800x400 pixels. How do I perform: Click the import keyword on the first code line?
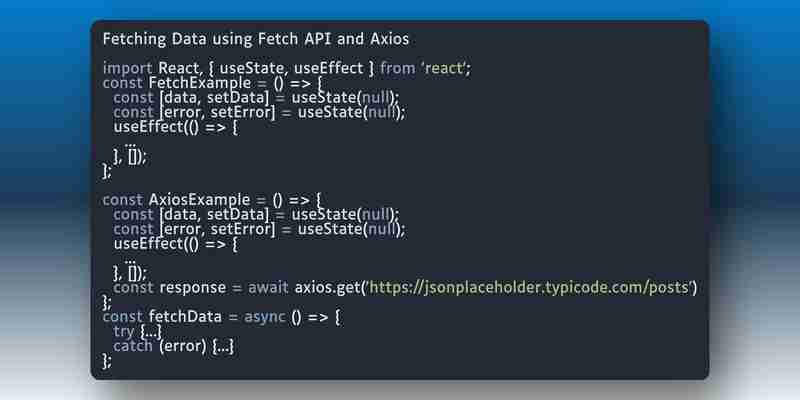pyautogui.click(x=128, y=68)
